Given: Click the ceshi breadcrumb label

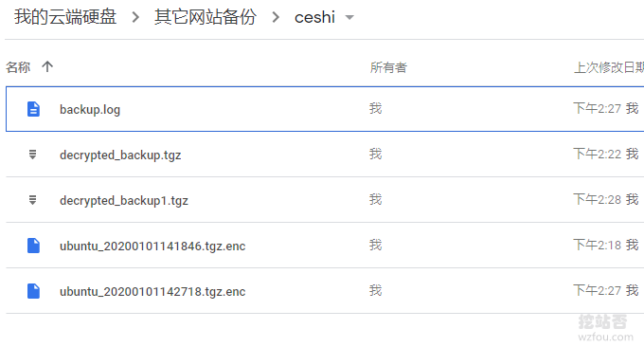Looking at the screenshot, I should (x=314, y=18).
